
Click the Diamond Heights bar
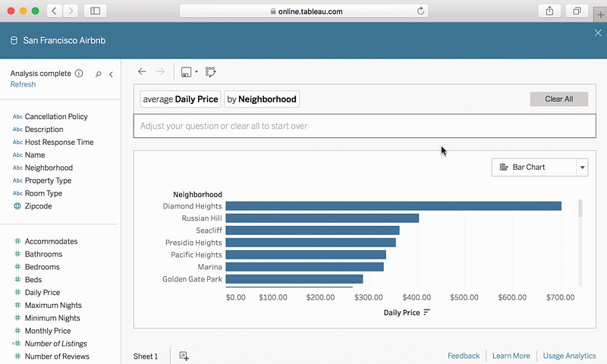pos(393,206)
